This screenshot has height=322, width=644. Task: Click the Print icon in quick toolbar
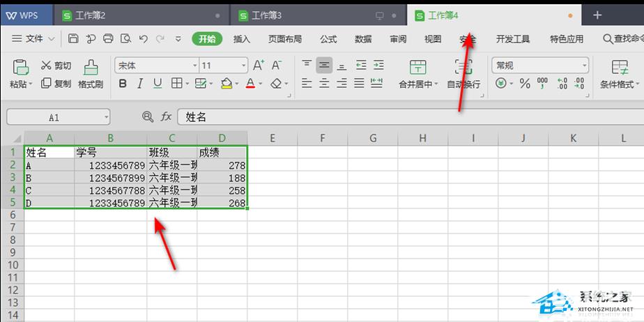108,38
